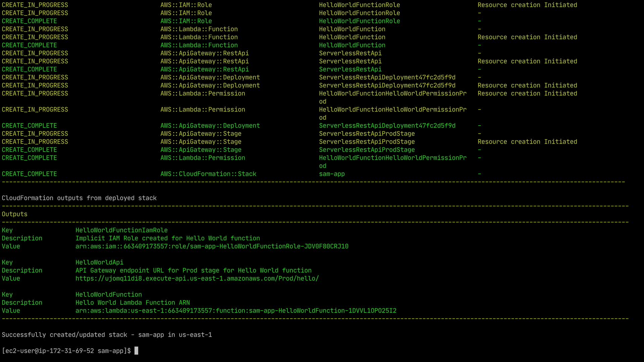Click the green ServerlessRestApiProdStage entry
This screenshot has width=644, height=362.
point(367,150)
